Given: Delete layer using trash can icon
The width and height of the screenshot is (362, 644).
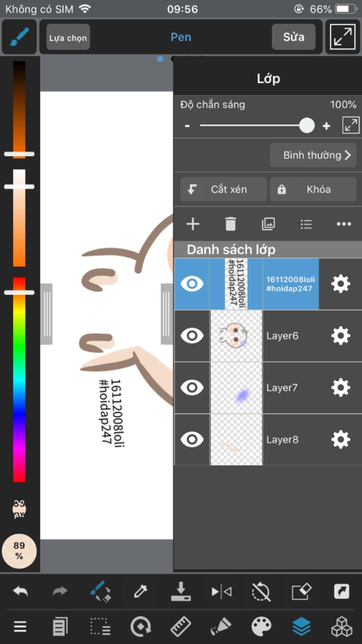Looking at the screenshot, I should pos(230,224).
